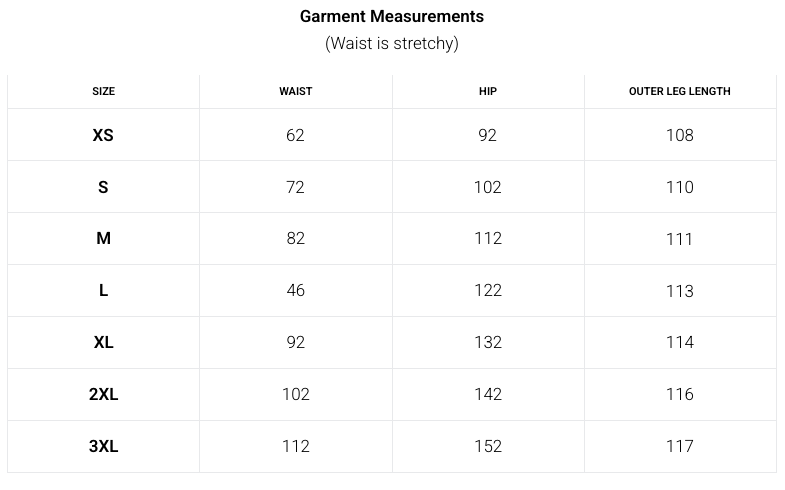
Task: Click outer leg length value 108
Action: pyautogui.click(x=679, y=135)
